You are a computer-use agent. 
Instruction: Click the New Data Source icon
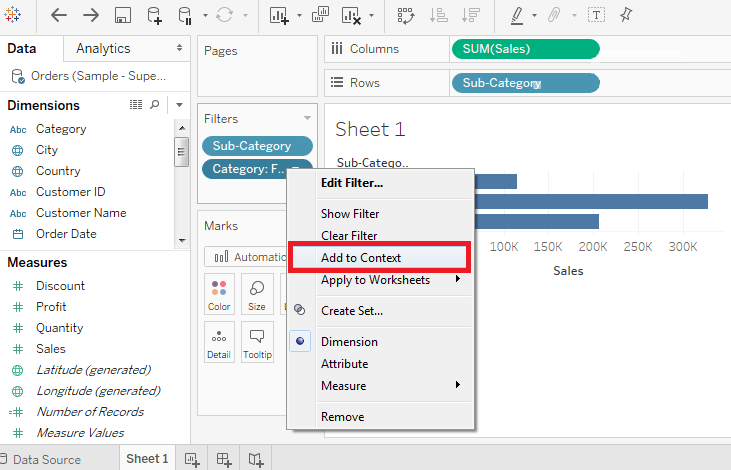pos(154,15)
